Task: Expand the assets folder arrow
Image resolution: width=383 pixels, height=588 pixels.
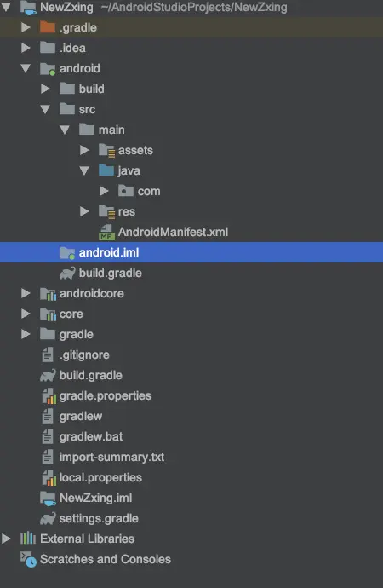Action: tap(84, 150)
